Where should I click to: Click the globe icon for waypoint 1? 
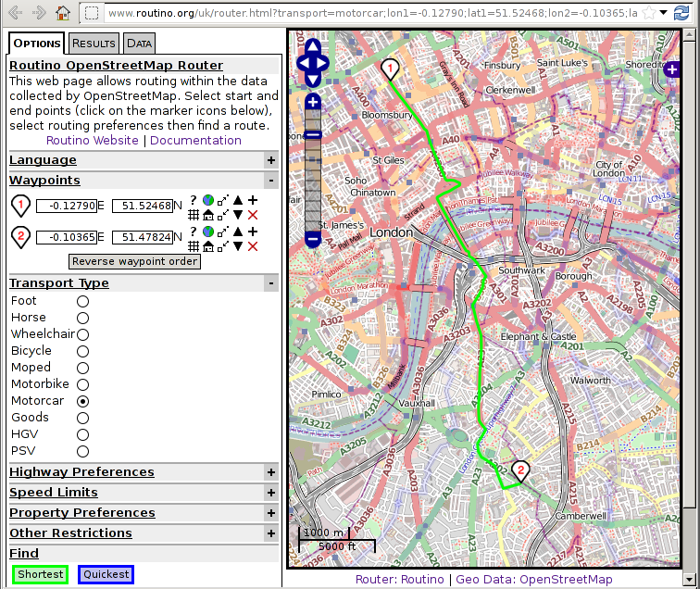(x=208, y=200)
